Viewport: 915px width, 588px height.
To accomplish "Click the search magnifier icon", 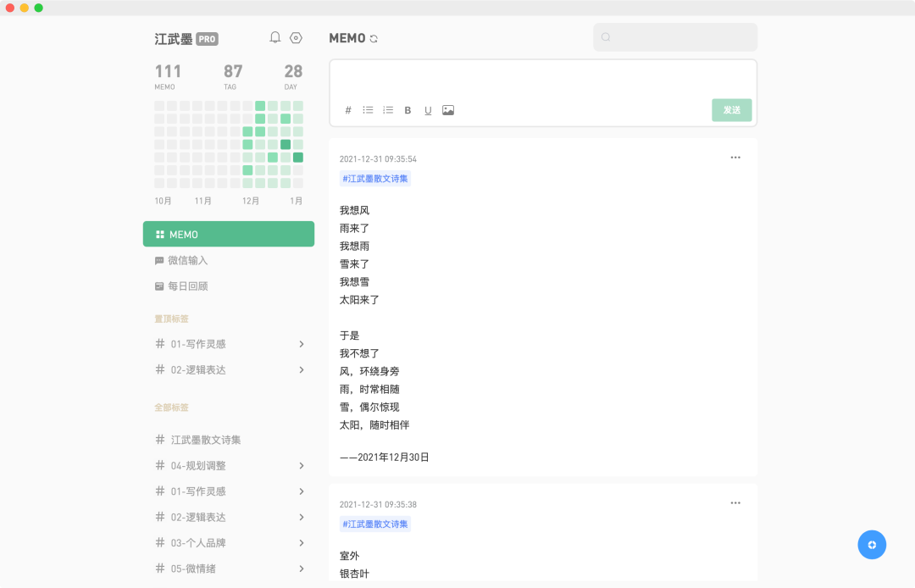I will [x=606, y=37].
